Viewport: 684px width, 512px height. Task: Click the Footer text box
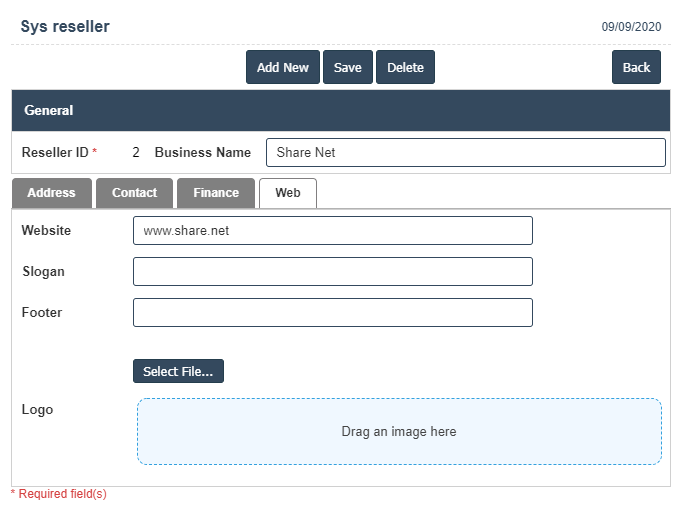click(x=332, y=313)
